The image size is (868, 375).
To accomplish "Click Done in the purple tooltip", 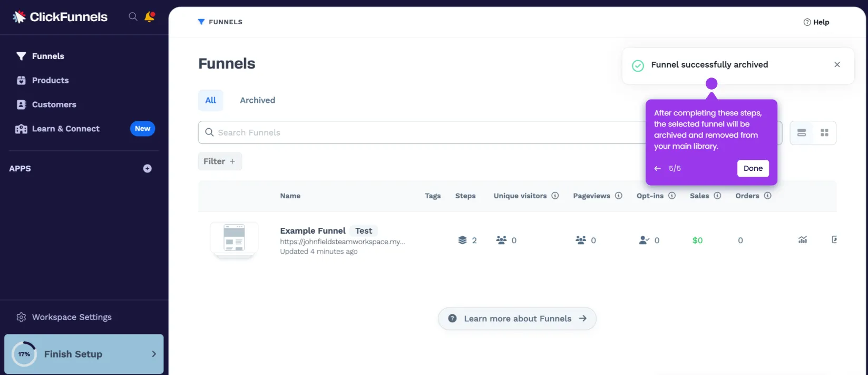I will pos(753,168).
